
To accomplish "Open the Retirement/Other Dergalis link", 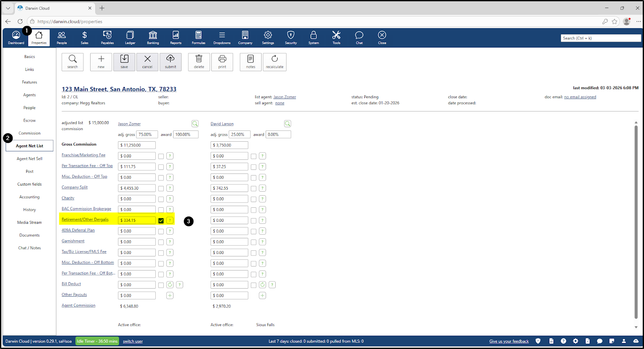I will (x=85, y=219).
